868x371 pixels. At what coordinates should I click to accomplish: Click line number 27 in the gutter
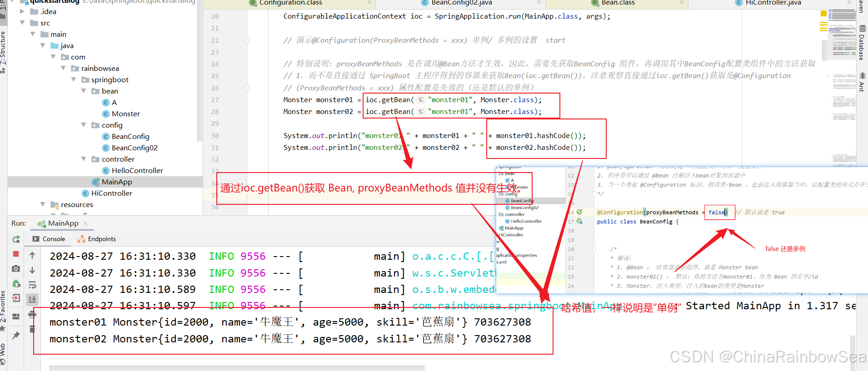(x=215, y=100)
